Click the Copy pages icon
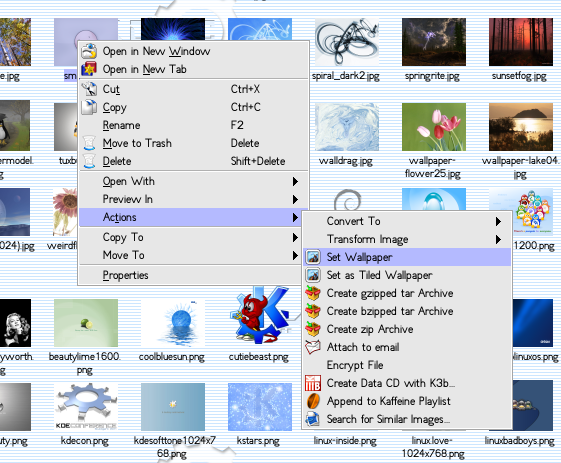Viewport: 561px width, 463px height. (x=89, y=107)
